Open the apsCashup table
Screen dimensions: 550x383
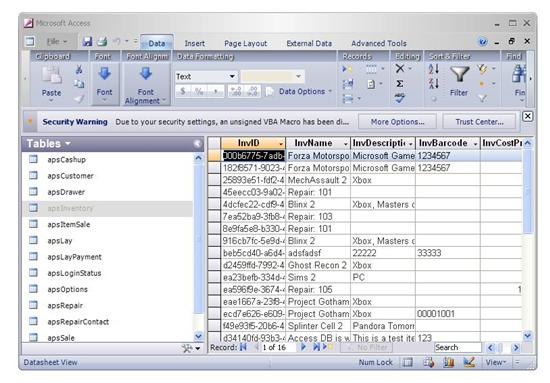(67, 160)
